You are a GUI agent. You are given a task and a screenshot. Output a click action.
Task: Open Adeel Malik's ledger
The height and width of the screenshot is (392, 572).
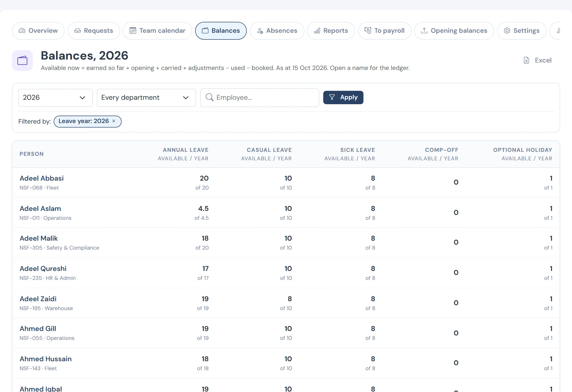click(x=38, y=238)
